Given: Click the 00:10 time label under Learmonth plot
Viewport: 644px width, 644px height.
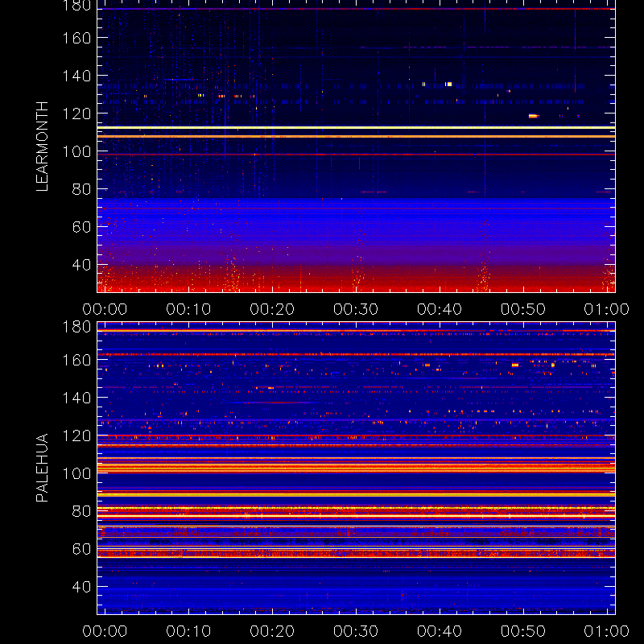Looking at the screenshot, I should (188, 309).
